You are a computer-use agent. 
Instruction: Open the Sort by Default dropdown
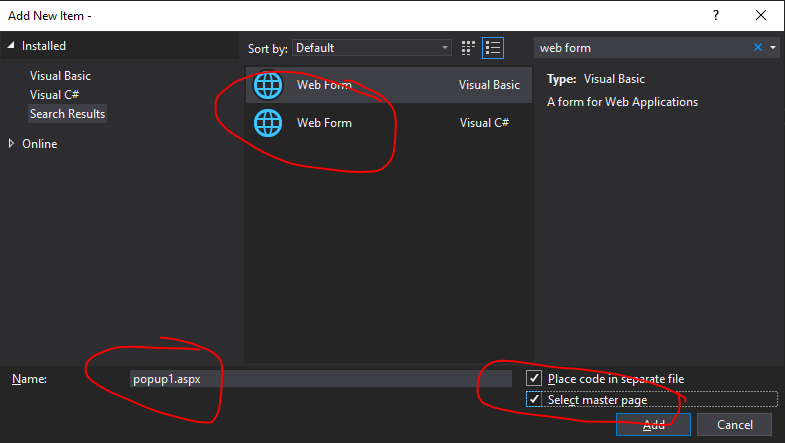tap(372, 48)
